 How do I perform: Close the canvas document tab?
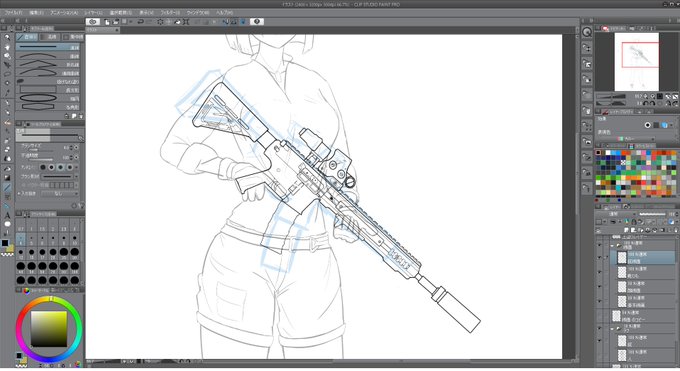pyautogui.click(x=117, y=30)
